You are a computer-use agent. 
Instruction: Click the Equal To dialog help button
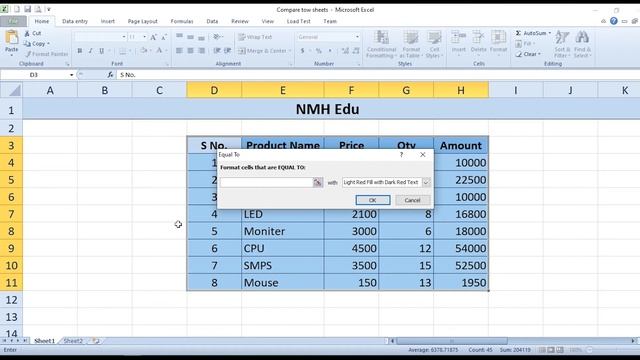coord(401,155)
